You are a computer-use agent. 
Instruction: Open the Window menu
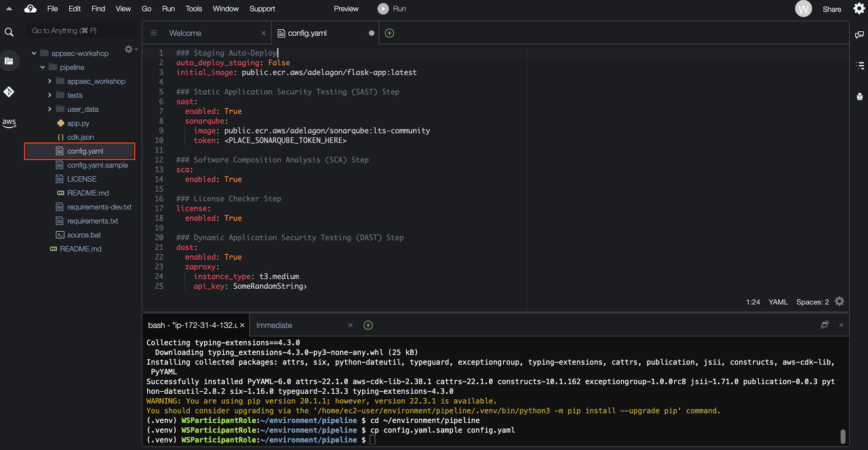[x=226, y=9]
